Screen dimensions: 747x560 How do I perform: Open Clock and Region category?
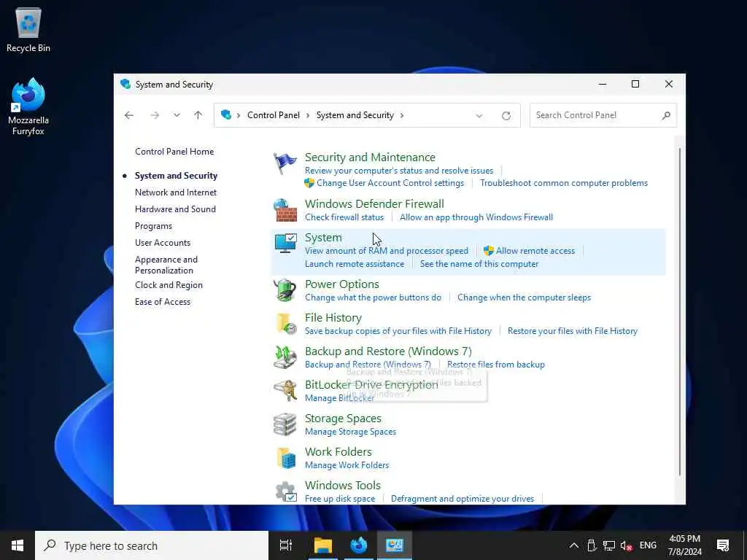(169, 285)
